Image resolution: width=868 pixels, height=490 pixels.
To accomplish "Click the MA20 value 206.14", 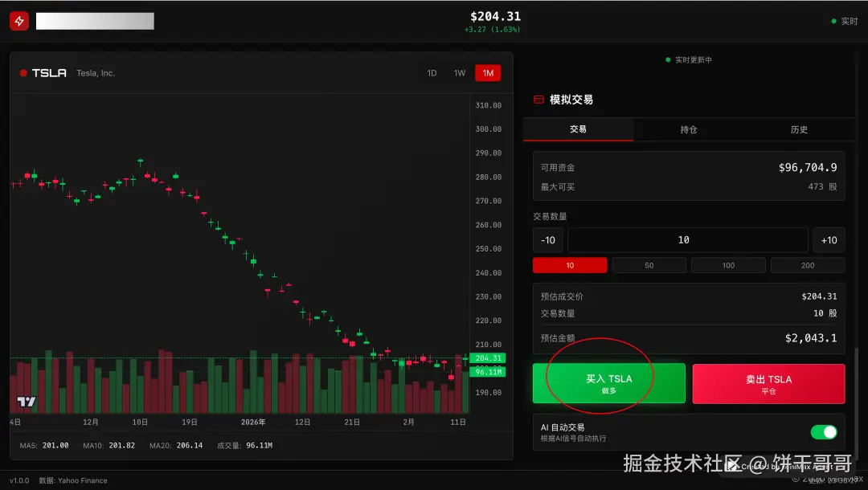I will click(190, 445).
